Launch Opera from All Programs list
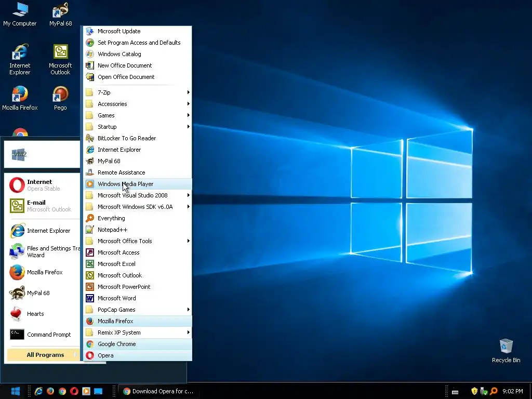532x399 pixels. (138, 355)
